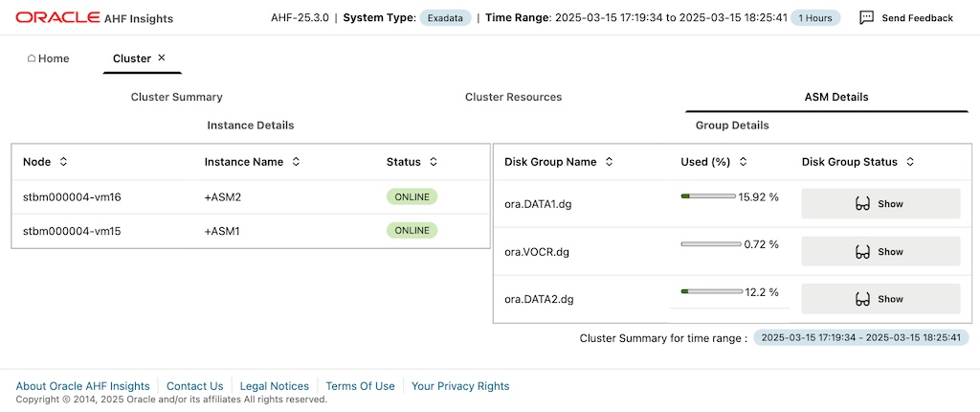
Task: Open About Oracle AHF Insights link
Action: pyautogui.click(x=83, y=386)
